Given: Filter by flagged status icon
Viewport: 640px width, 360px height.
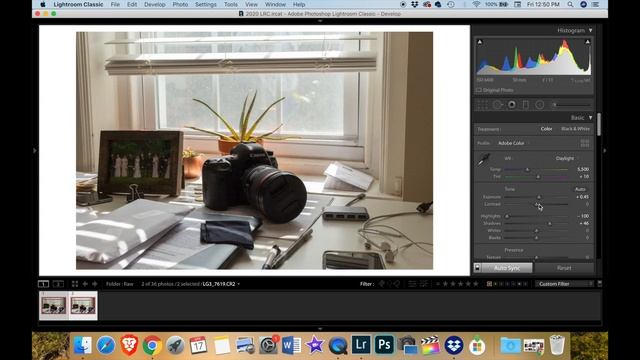Looking at the screenshot, I should [381, 284].
